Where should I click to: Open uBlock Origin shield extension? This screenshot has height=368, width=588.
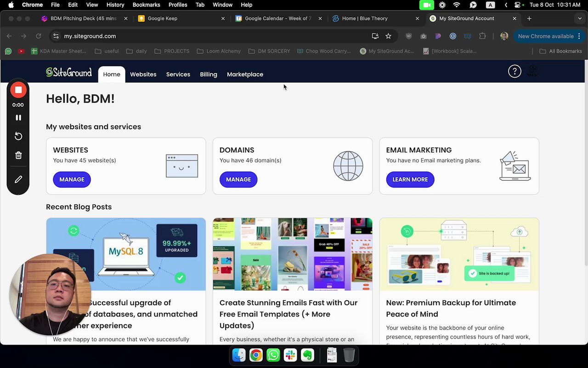[x=408, y=36]
